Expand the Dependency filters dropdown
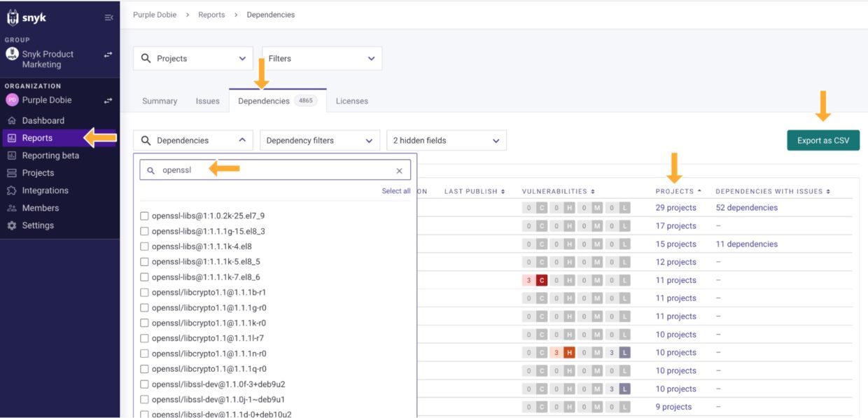Viewport: 868px width, 418px height. [x=319, y=141]
